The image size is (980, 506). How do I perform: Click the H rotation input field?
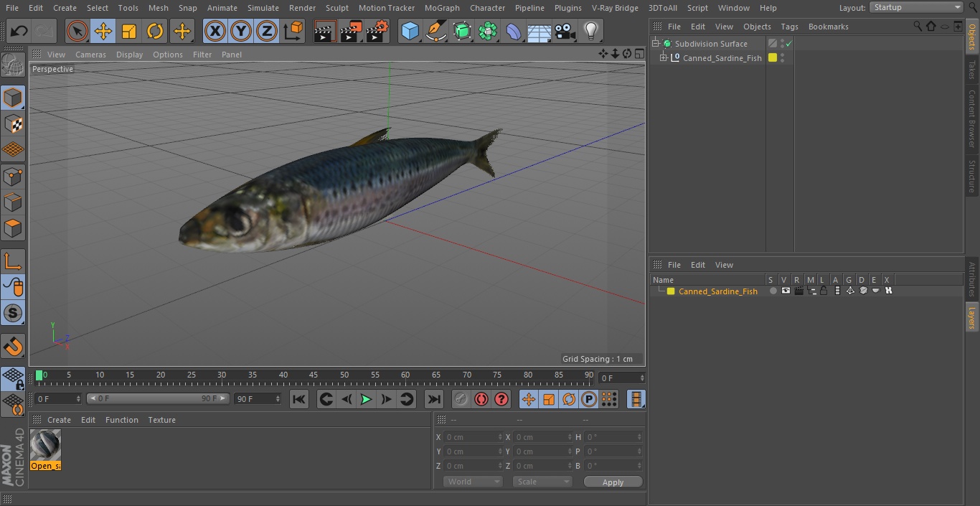614,437
